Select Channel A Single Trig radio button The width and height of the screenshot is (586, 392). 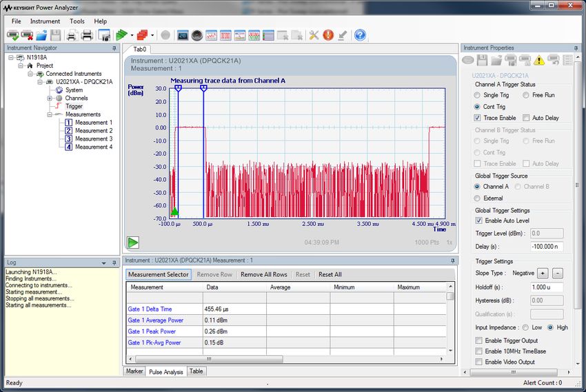click(x=477, y=95)
